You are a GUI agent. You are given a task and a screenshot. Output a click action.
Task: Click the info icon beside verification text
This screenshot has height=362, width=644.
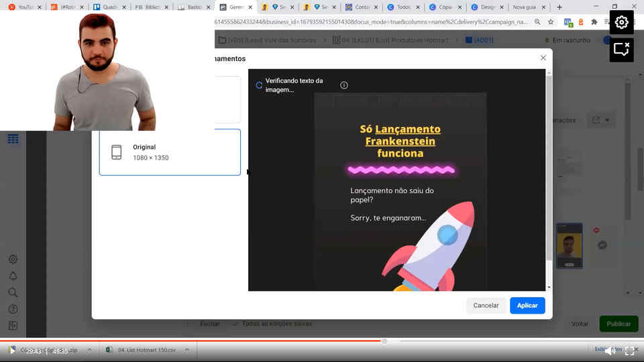pyautogui.click(x=344, y=85)
